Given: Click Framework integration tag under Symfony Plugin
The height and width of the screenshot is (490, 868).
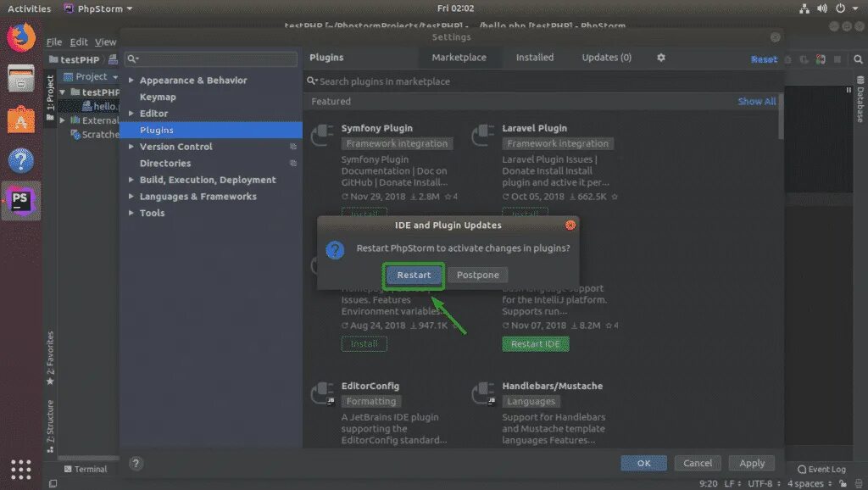Looking at the screenshot, I should click(x=397, y=144).
